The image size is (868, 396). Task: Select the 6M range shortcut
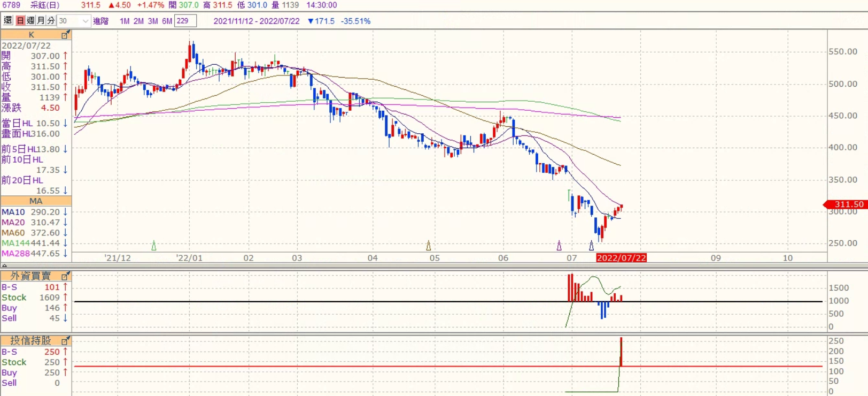tap(167, 21)
